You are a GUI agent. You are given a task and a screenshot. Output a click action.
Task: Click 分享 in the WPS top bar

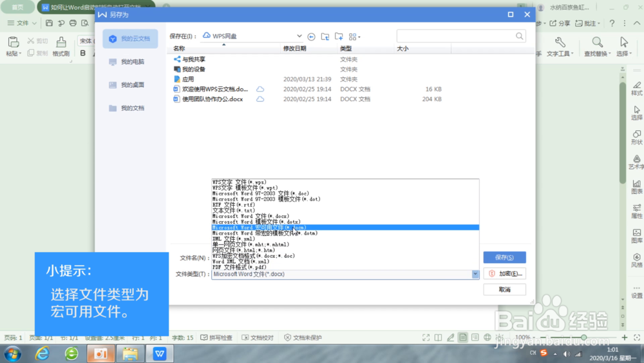click(x=560, y=23)
